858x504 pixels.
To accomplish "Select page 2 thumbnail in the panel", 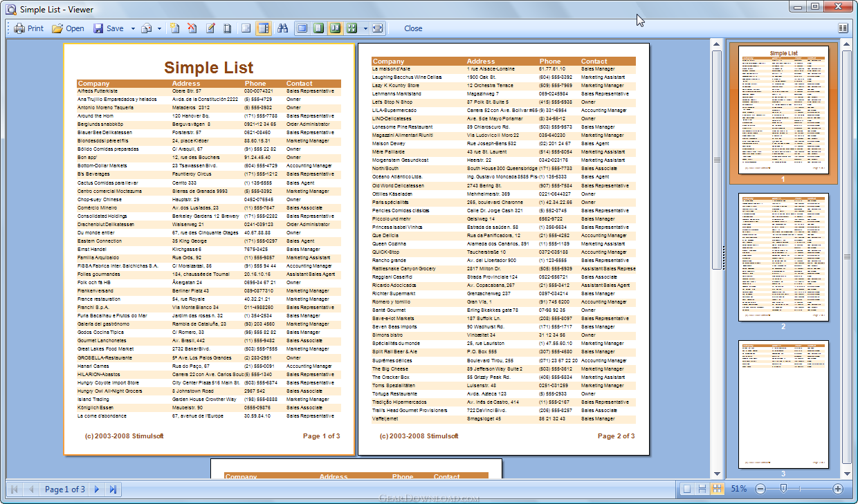I will [x=783, y=257].
